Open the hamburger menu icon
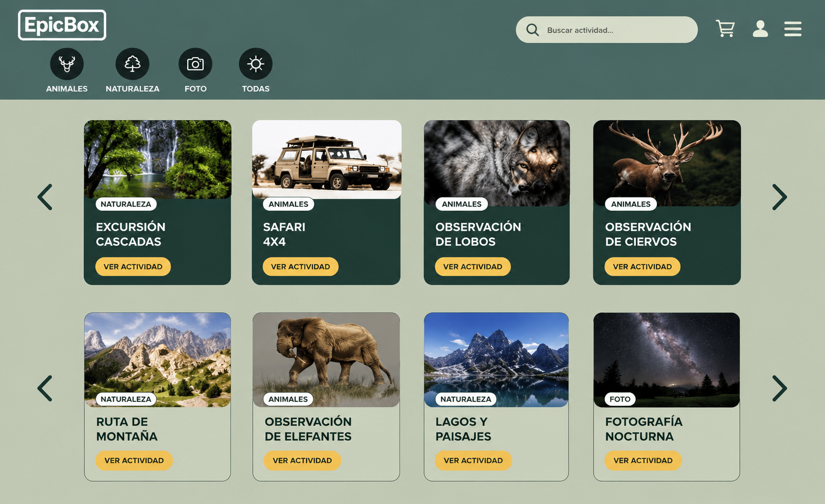The height and width of the screenshot is (504, 825). pos(793,29)
